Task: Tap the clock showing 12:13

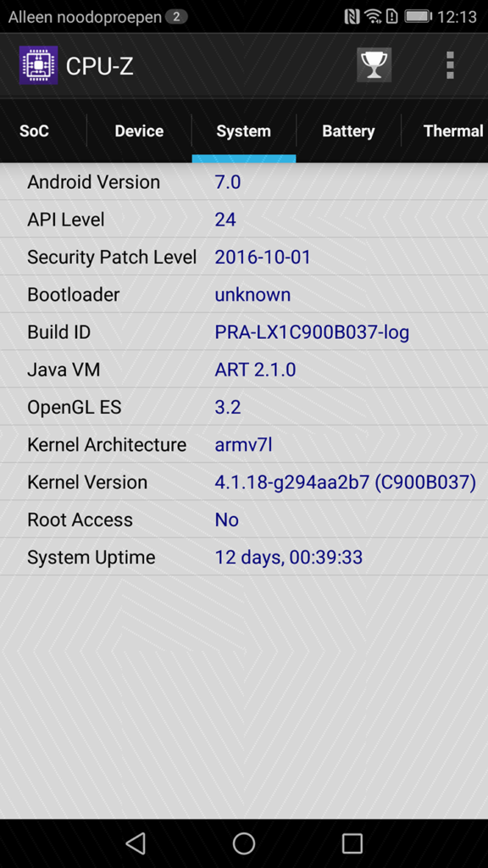Action: click(457, 17)
